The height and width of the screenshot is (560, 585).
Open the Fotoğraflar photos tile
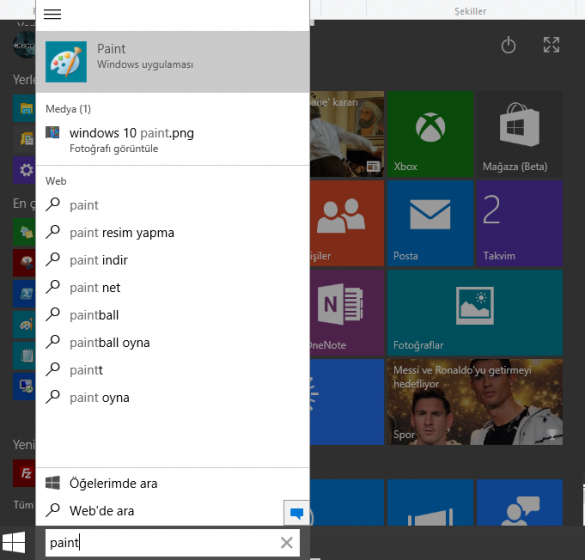coord(475,313)
